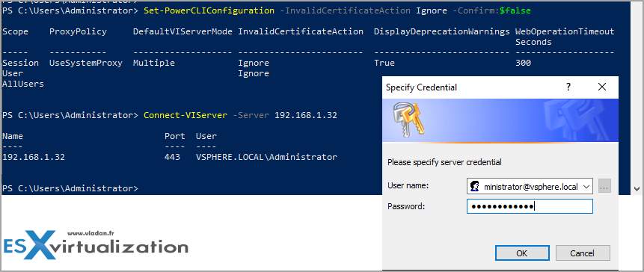Click 192.168.1.32 under the Name column
644x272 pixels.
point(34,157)
